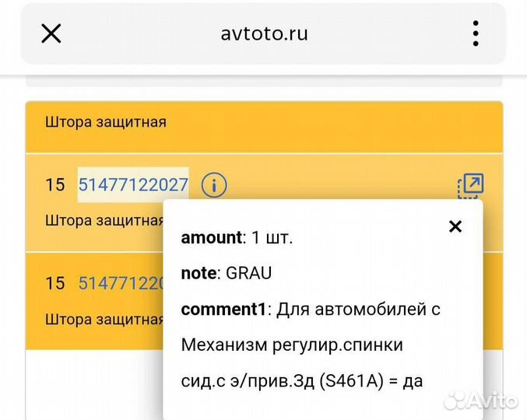Open part number 51477122027 link
The height and width of the screenshot is (420, 527).
click(133, 185)
